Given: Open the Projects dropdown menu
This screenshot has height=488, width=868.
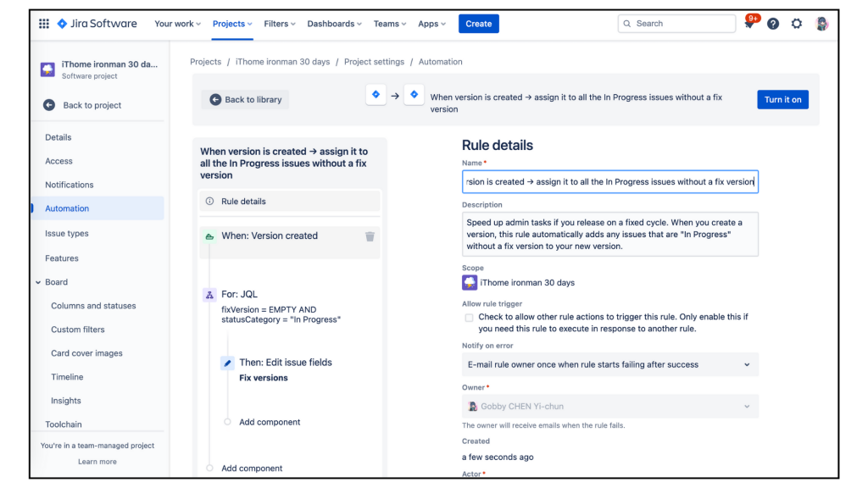Looking at the screenshot, I should pyautogui.click(x=232, y=24).
